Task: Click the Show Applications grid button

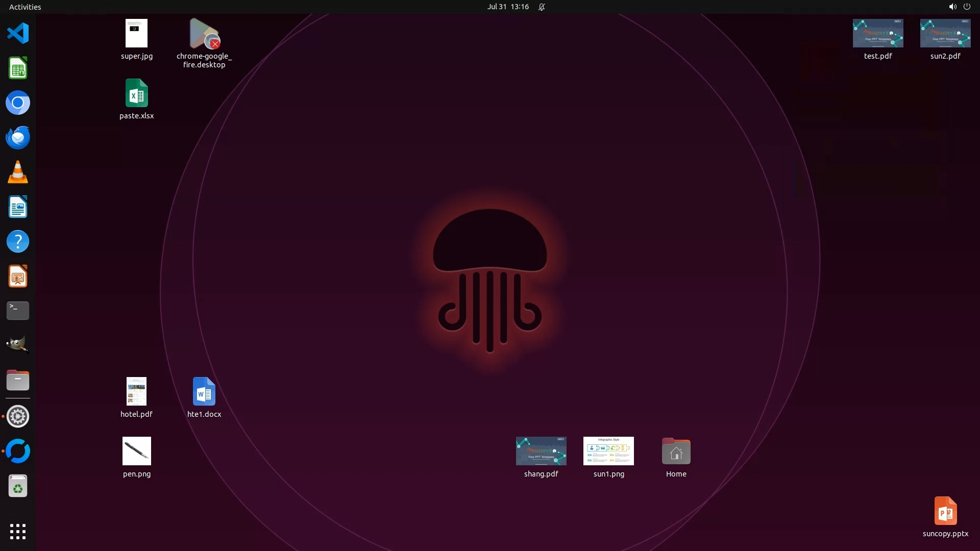Action: coord(18,531)
